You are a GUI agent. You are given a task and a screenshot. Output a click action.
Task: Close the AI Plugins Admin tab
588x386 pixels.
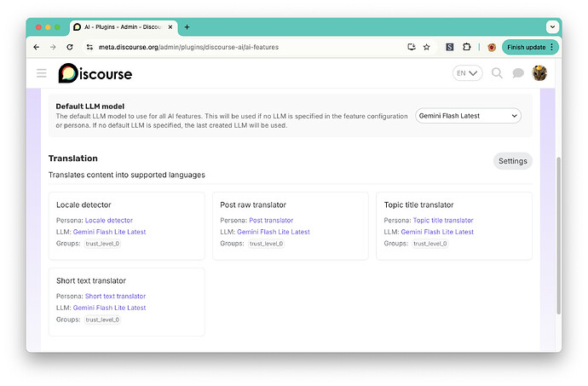[170, 27]
